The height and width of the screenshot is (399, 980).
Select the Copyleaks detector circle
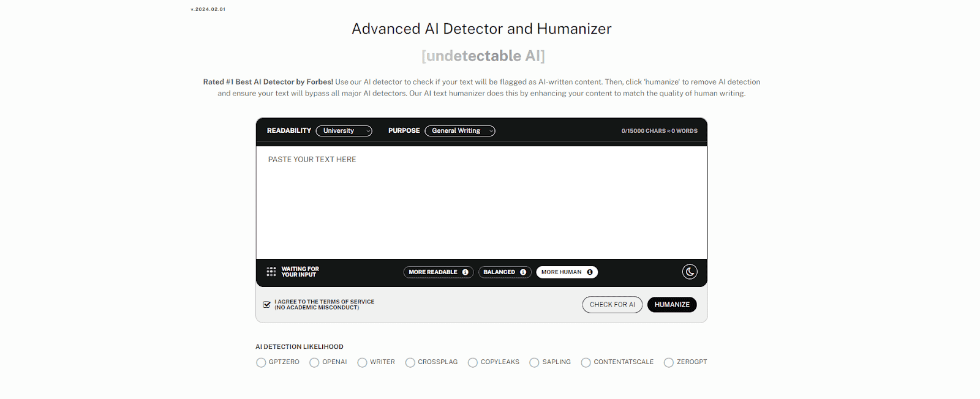click(x=473, y=362)
